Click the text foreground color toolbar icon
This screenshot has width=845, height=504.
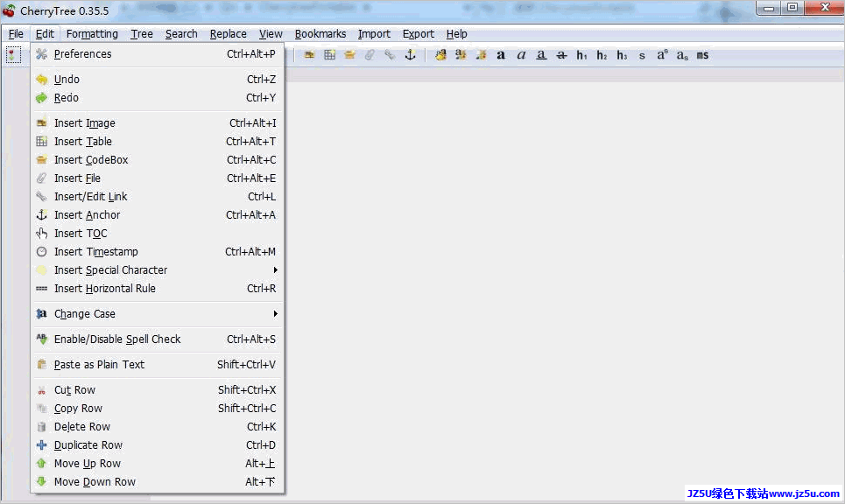[x=440, y=55]
